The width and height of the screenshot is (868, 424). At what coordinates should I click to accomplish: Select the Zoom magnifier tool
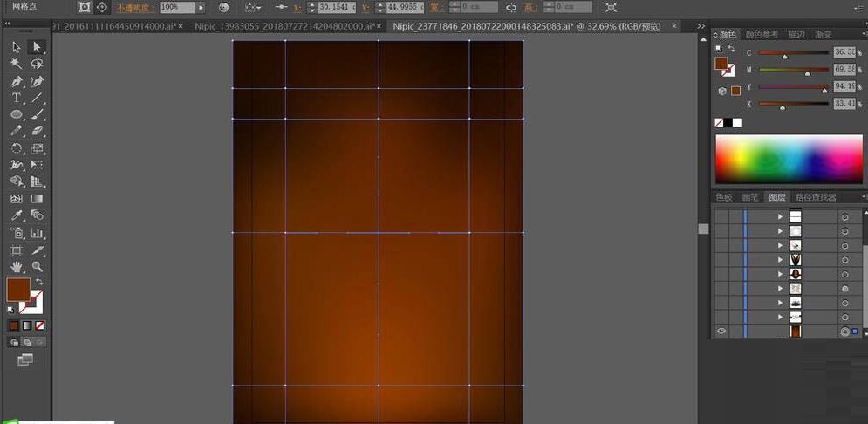[x=37, y=266]
